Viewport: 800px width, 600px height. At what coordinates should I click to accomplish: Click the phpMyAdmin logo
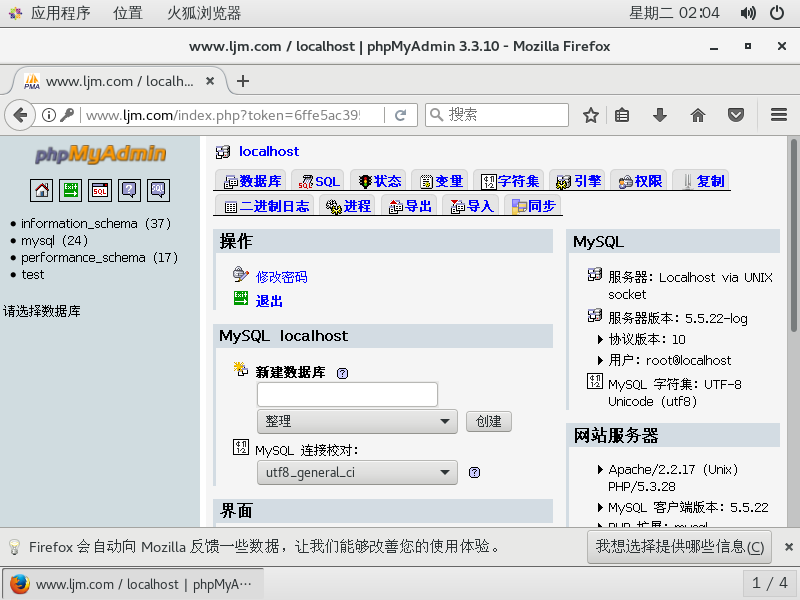101,154
